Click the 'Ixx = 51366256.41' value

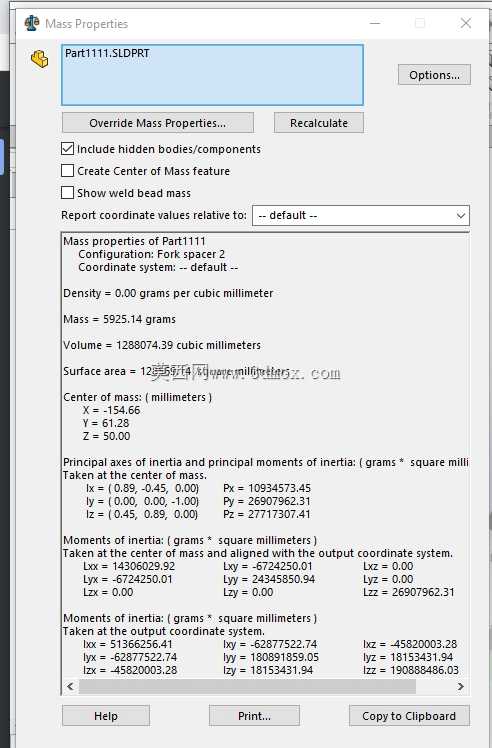coord(127,644)
